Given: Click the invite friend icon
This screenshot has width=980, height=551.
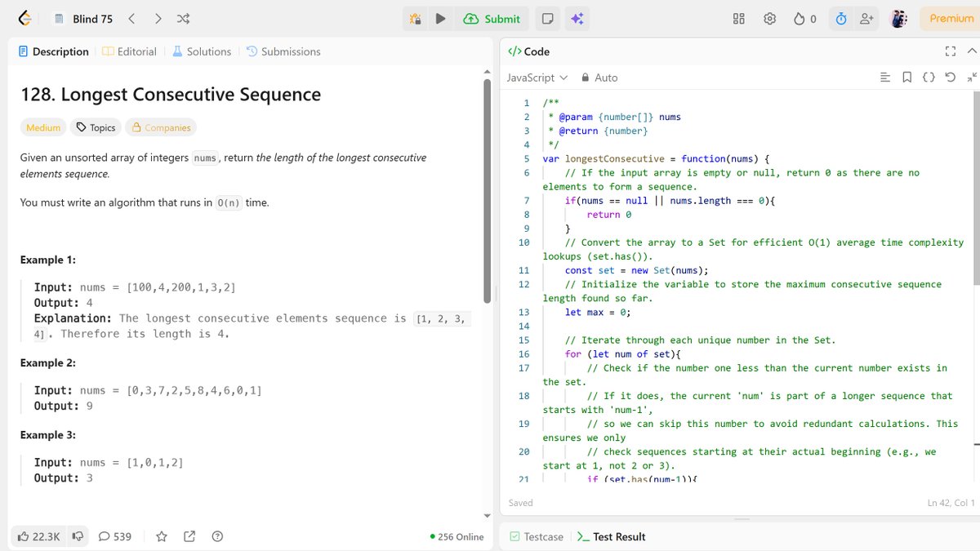Looking at the screenshot, I should tap(866, 19).
